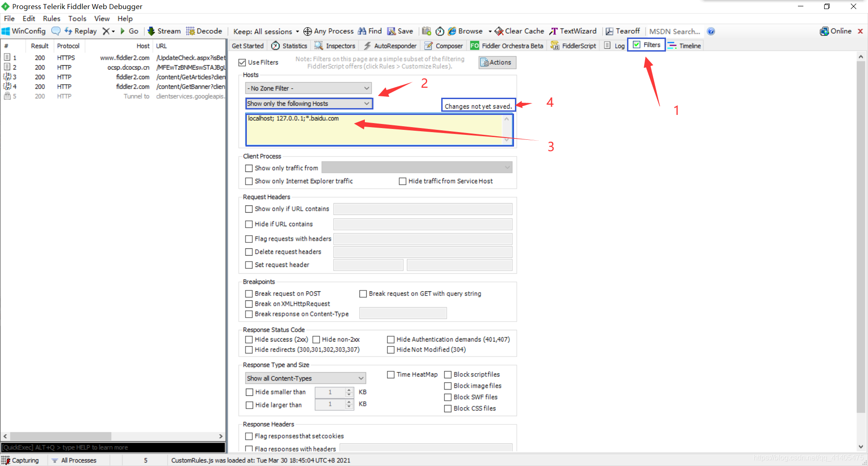
Task: Pick Any Process target
Action: point(329,31)
